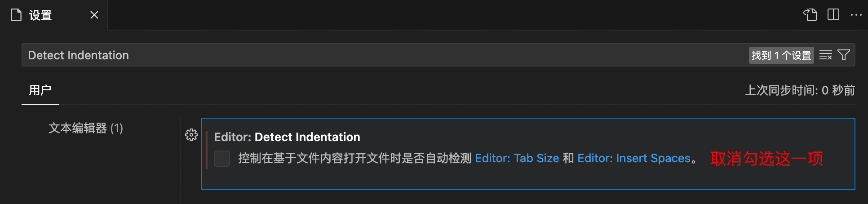This screenshot has width=868, height=204.
Task: Open Settings JSON file icon
Action: tap(810, 15)
